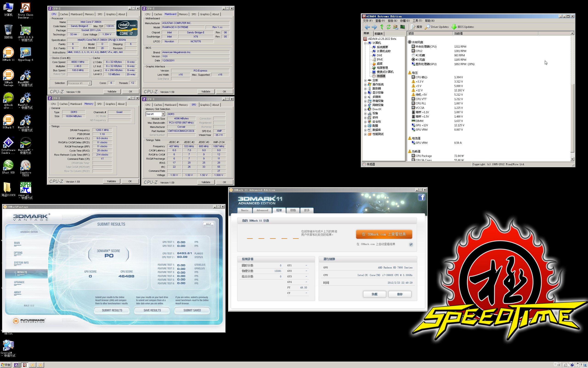The width and height of the screenshot is (588, 368).
Task: Click HELP button in 3DMark Vantage
Action: point(209,224)
